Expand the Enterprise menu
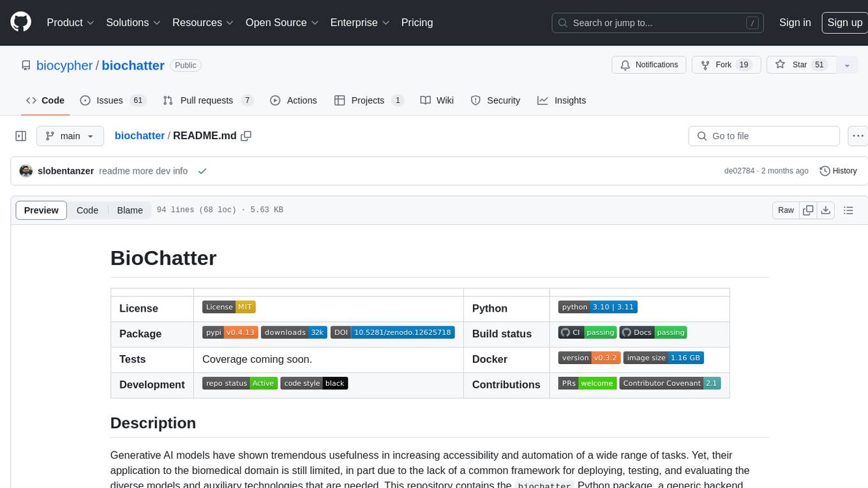868x488 pixels. [359, 22]
